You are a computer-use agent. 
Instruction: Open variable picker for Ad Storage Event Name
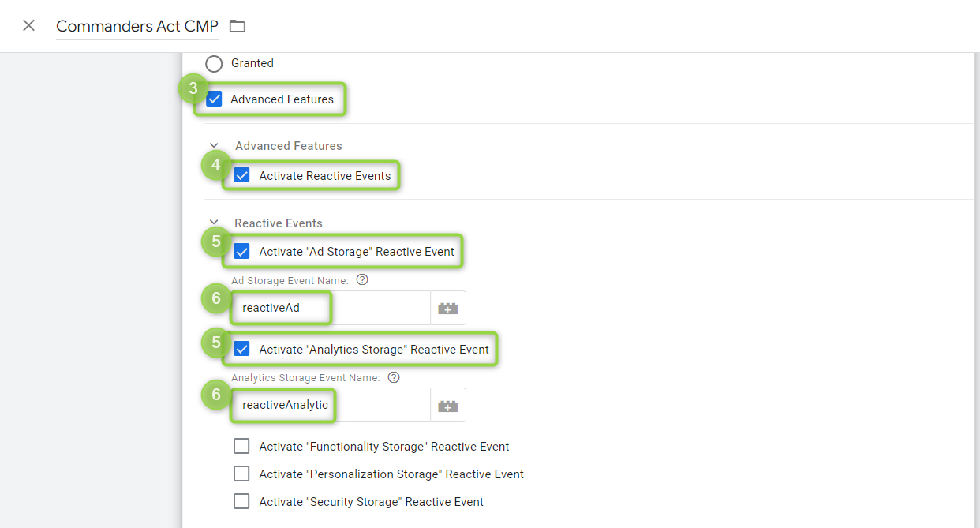pyautogui.click(x=447, y=309)
